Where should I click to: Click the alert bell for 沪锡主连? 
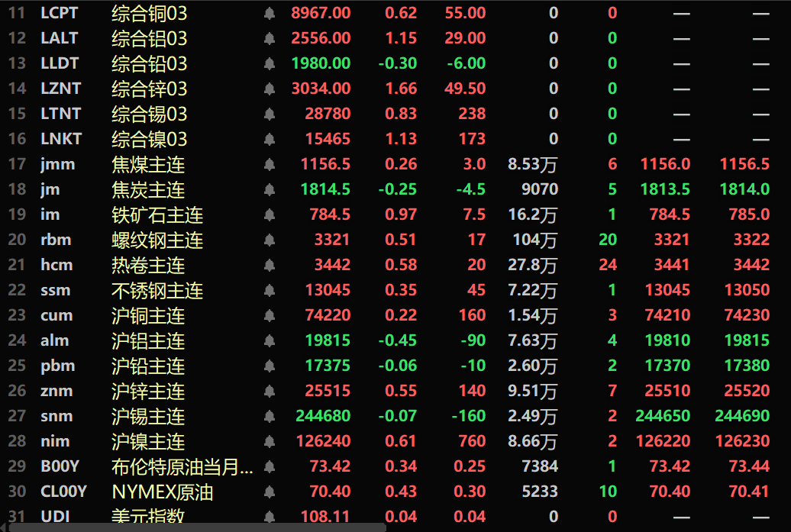tap(268, 416)
